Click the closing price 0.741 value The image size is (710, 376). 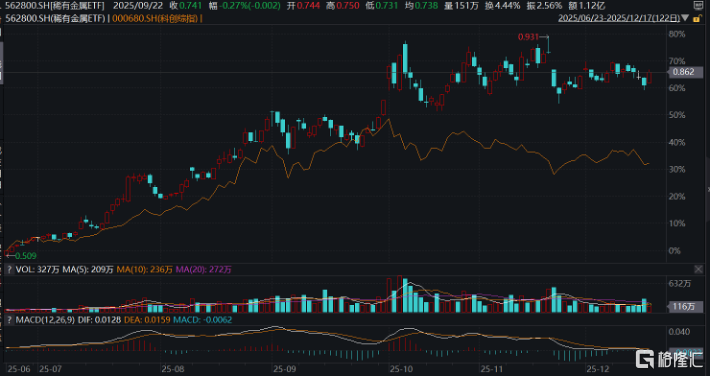191,6
